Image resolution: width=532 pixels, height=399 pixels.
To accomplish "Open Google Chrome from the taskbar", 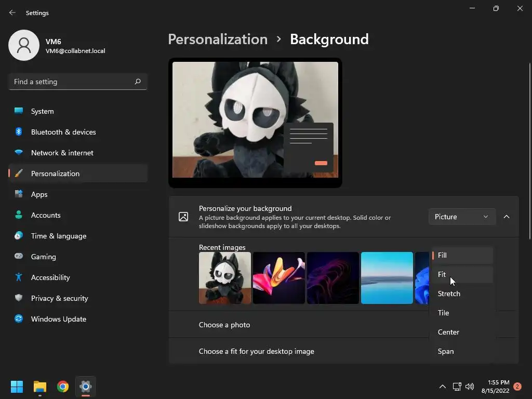I will point(63,387).
